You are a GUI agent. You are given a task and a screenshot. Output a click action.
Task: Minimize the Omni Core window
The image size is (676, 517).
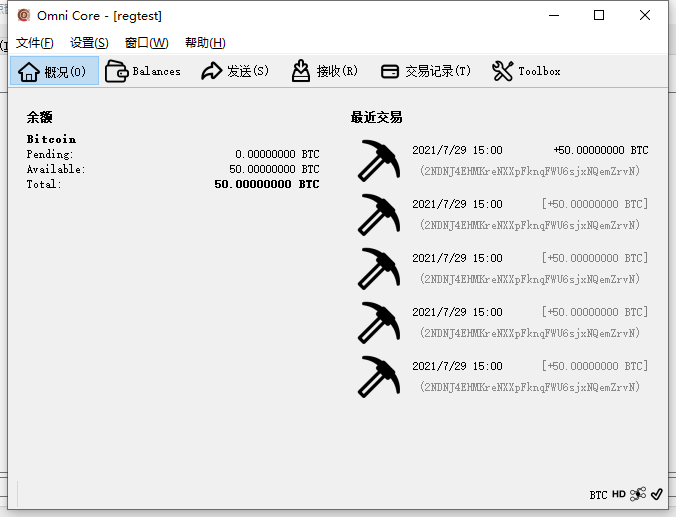click(x=554, y=16)
